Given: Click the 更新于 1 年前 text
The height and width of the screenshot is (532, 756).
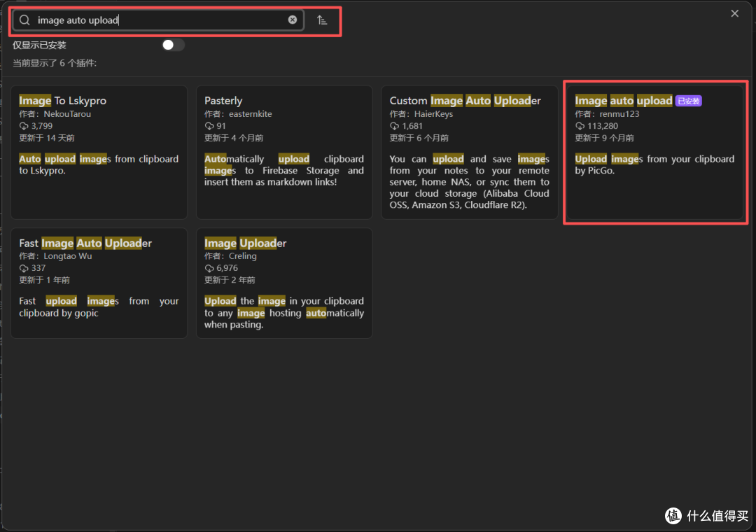Looking at the screenshot, I should [44, 280].
